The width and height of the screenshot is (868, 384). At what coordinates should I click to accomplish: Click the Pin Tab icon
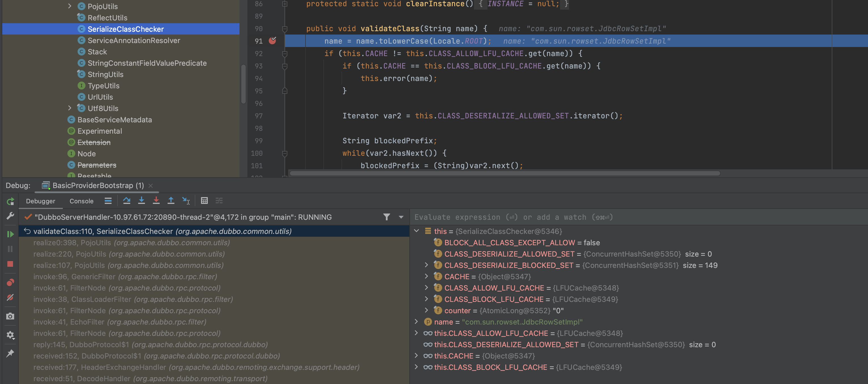pos(10,353)
